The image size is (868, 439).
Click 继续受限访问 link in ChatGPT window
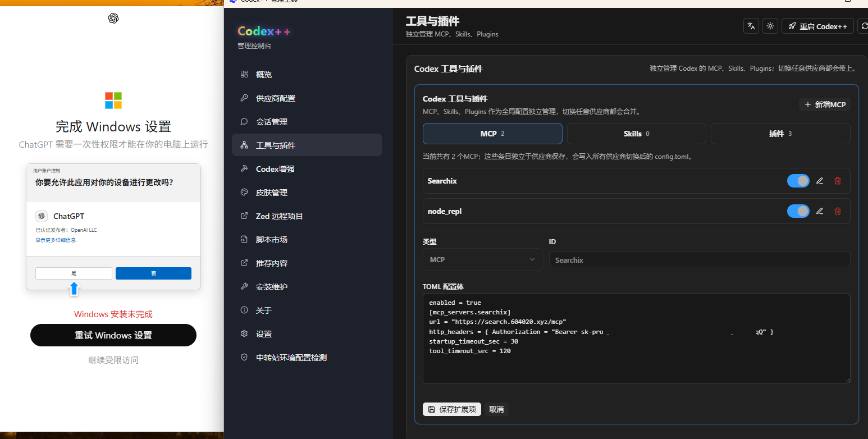point(113,360)
